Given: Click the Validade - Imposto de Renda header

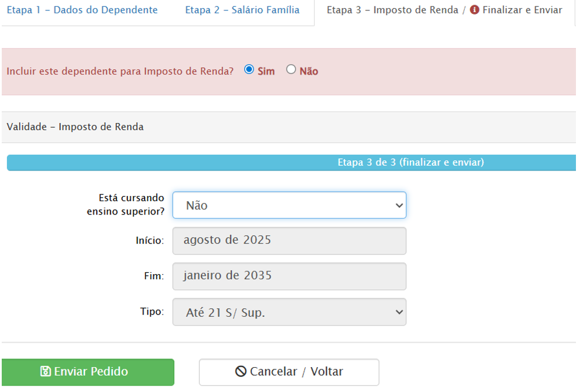Looking at the screenshot, I should [x=75, y=127].
